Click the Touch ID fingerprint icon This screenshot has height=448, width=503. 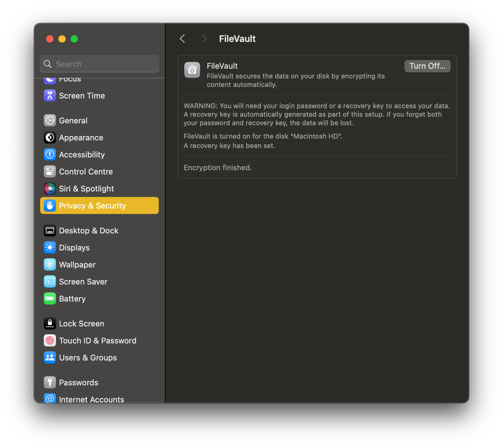[x=50, y=341]
